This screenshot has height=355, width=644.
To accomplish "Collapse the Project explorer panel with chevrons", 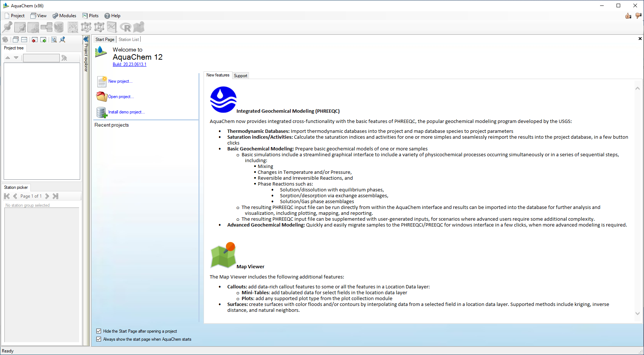I will (x=86, y=39).
